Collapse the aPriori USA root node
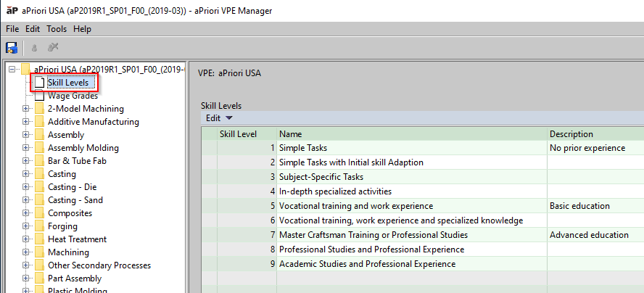 [x=12, y=70]
